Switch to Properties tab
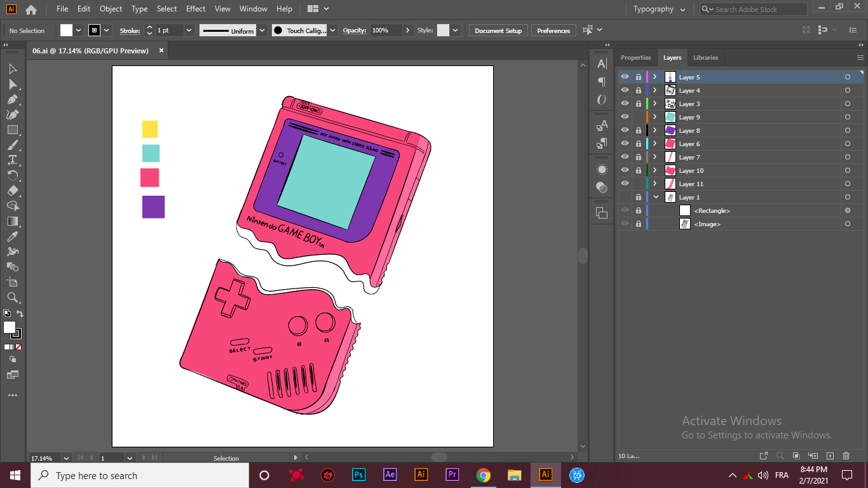Viewport: 868px width, 488px height. click(x=635, y=57)
